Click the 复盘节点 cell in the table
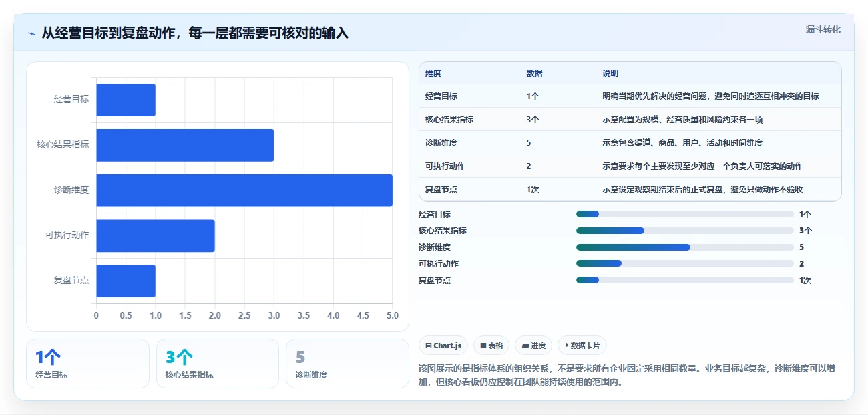The height and width of the screenshot is (415, 868). click(441, 190)
